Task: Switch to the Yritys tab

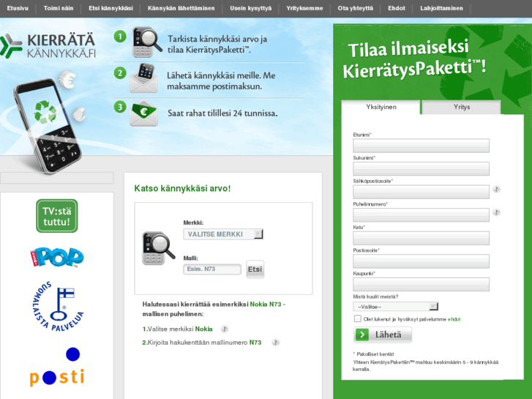Action: (462, 107)
